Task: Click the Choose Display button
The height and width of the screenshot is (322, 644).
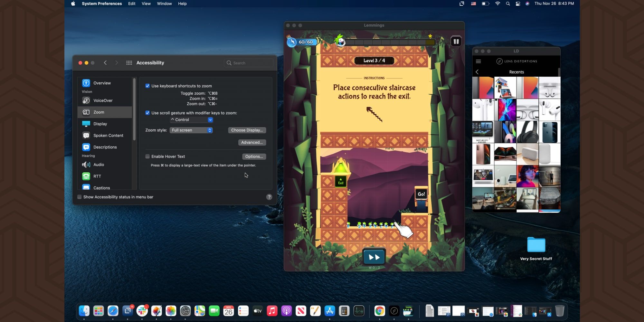Action: click(x=247, y=130)
